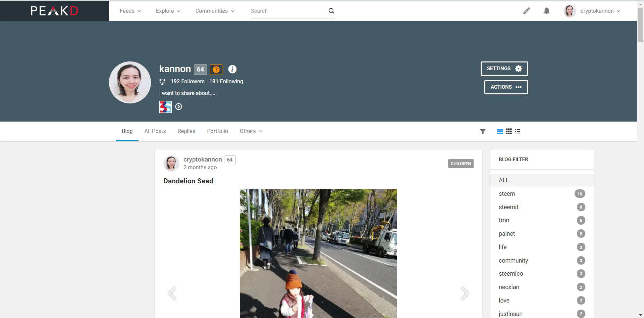Click the cryptokannon author name on post
The height and width of the screenshot is (318, 644).
coord(203,160)
